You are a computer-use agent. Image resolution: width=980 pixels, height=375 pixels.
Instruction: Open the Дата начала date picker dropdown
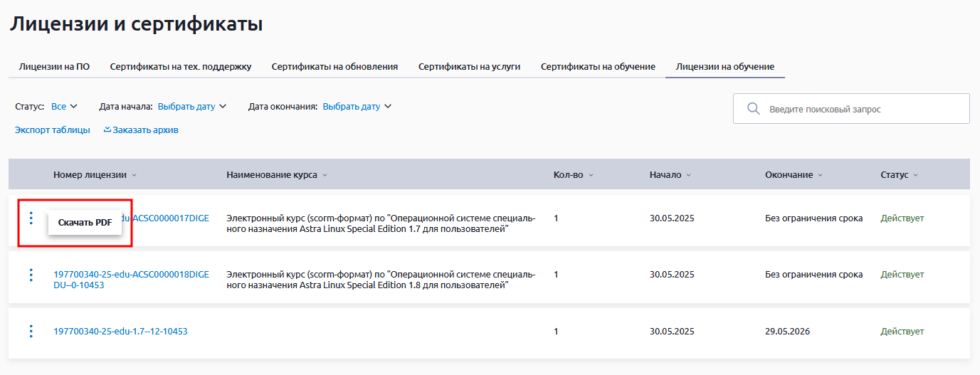coord(191,107)
